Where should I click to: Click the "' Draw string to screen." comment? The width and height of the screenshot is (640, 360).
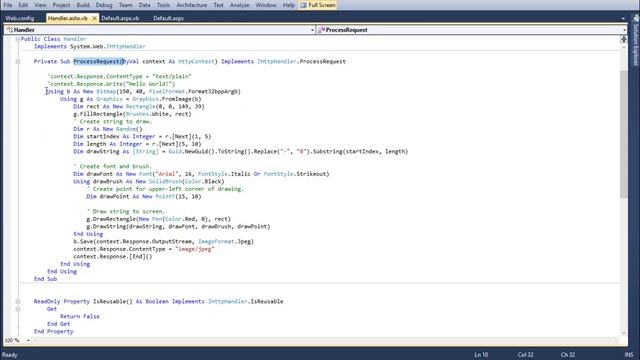point(126,211)
